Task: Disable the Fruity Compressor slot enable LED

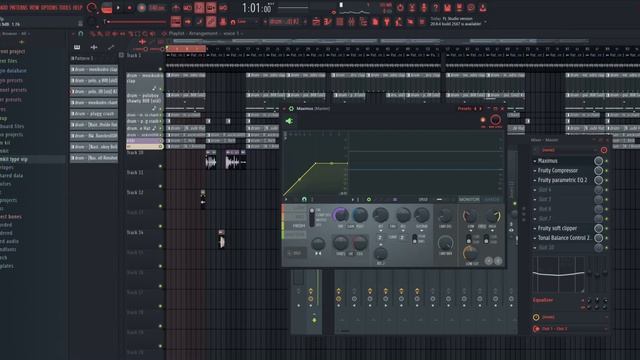Action: 607,171
